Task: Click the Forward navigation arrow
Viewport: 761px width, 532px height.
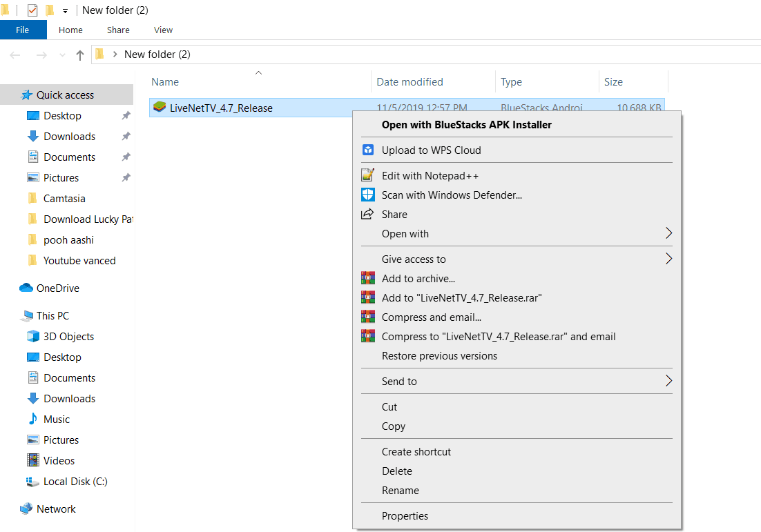Action: [41, 55]
